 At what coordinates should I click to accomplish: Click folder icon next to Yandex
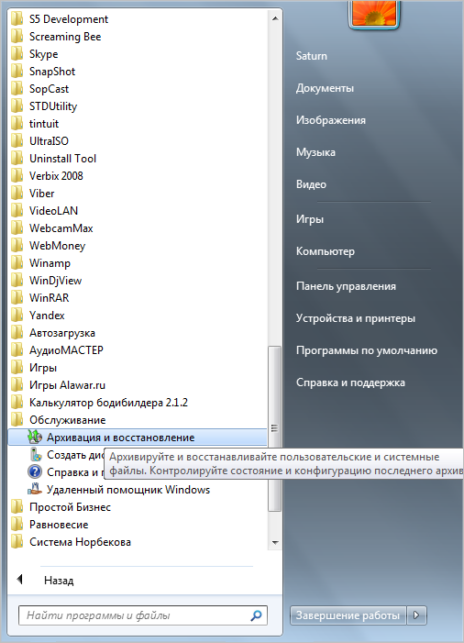coord(17,315)
